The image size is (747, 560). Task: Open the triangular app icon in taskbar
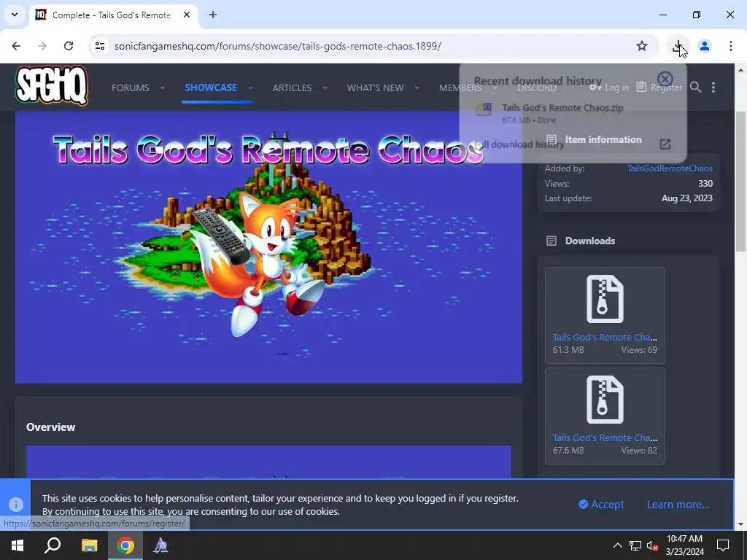click(160, 545)
